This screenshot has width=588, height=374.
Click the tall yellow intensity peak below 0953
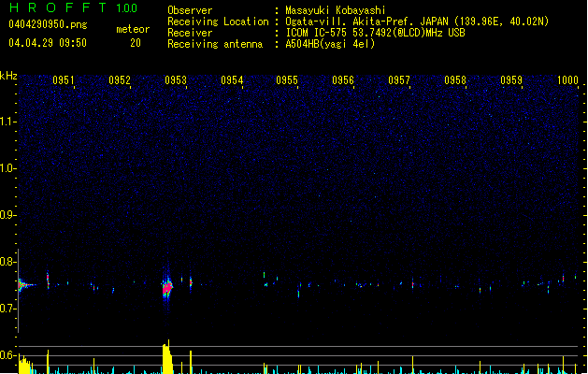point(167,357)
